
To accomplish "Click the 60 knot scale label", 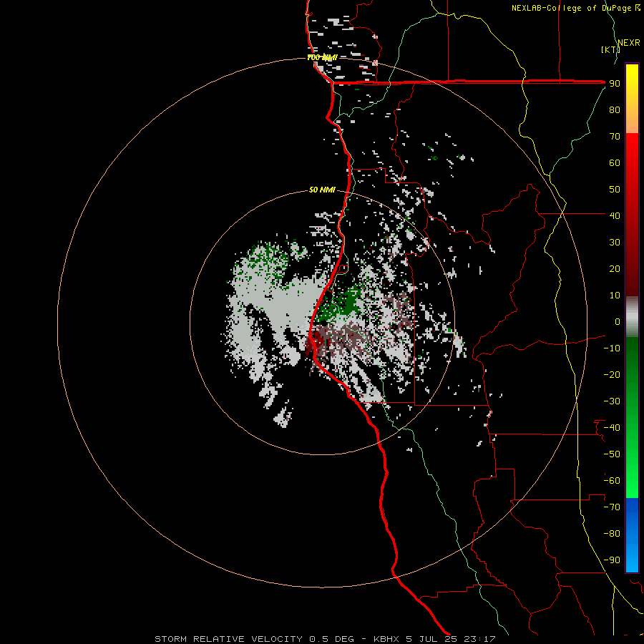I will click(615, 162).
